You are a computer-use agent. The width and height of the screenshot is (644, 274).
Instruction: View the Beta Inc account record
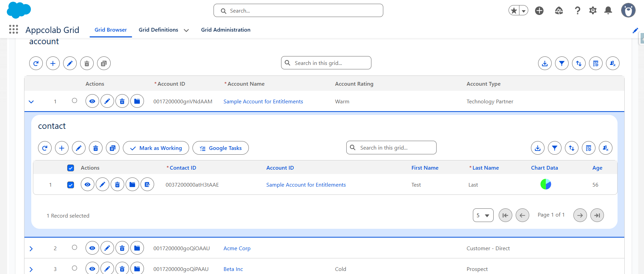[92, 268]
